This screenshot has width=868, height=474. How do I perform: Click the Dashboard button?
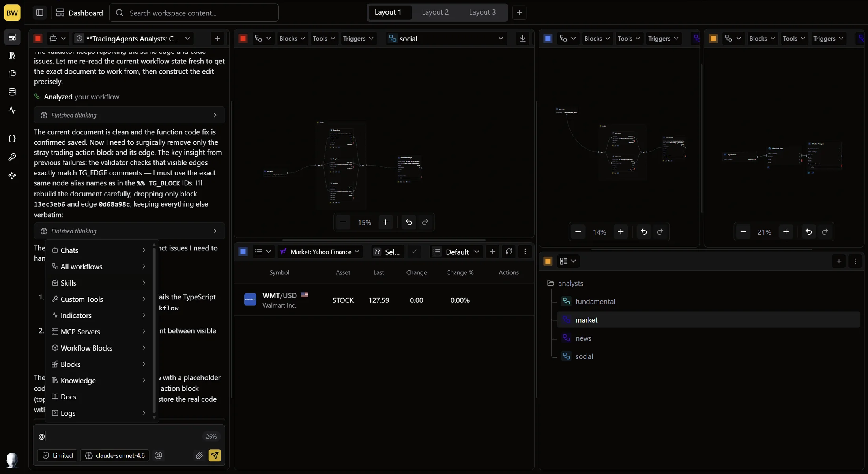(x=79, y=13)
